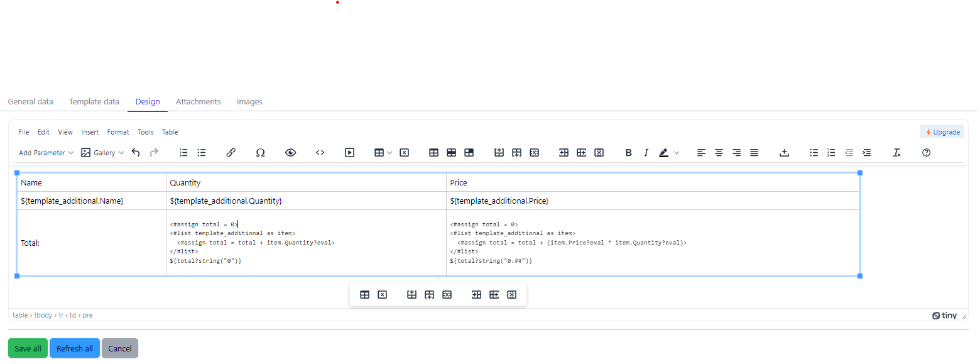The image size is (980, 364).
Task: Decrease indent with outdent icon
Action: point(849,152)
